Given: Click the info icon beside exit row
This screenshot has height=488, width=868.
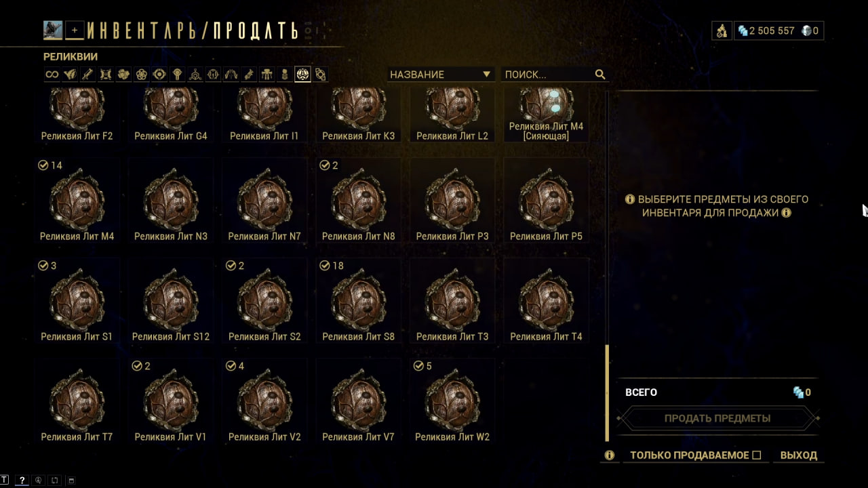Looking at the screenshot, I should pos(610,455).
